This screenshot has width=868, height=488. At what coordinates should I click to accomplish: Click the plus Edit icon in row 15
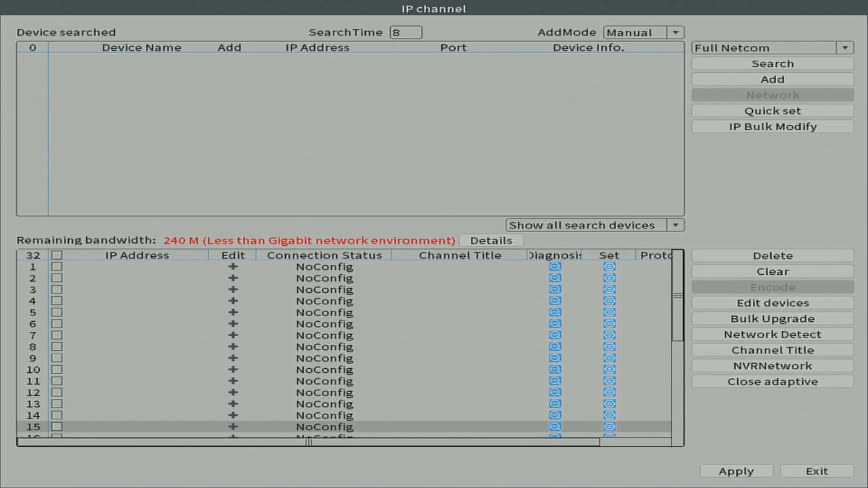pos(233,427)
